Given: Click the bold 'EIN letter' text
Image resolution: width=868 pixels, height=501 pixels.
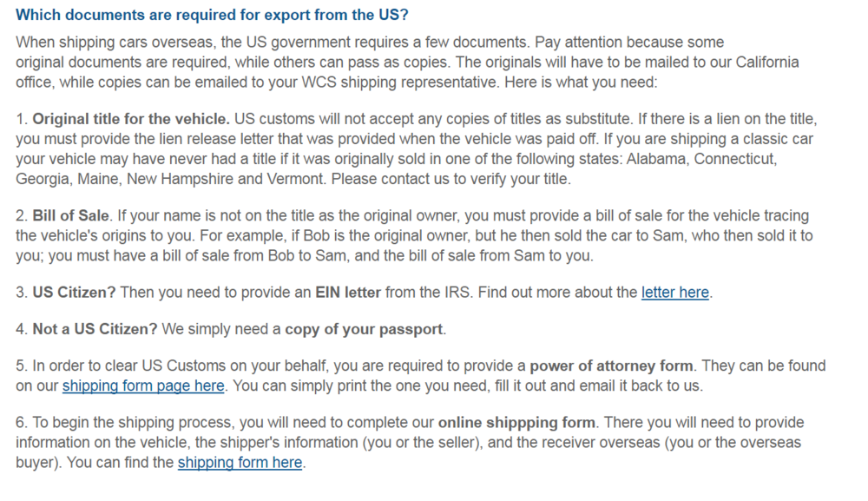Looking at the screenshot, I should click(348, 293).
